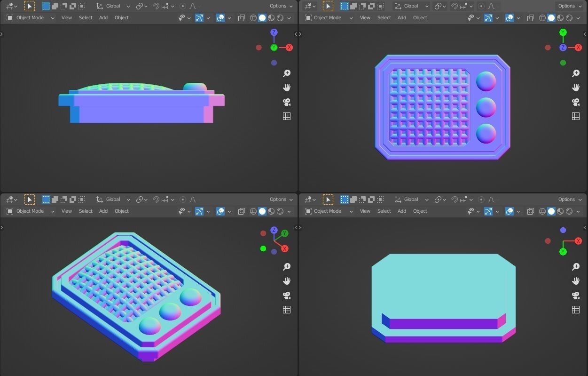
Task: Click zoom magnifier icon in bottom-right viewport
Action: (576, 267)
